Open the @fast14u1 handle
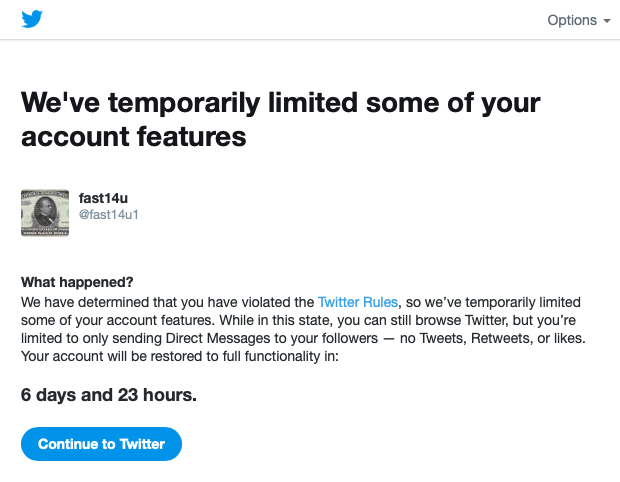620x482 pixels. pyautogui.click(x=108, y=215)
